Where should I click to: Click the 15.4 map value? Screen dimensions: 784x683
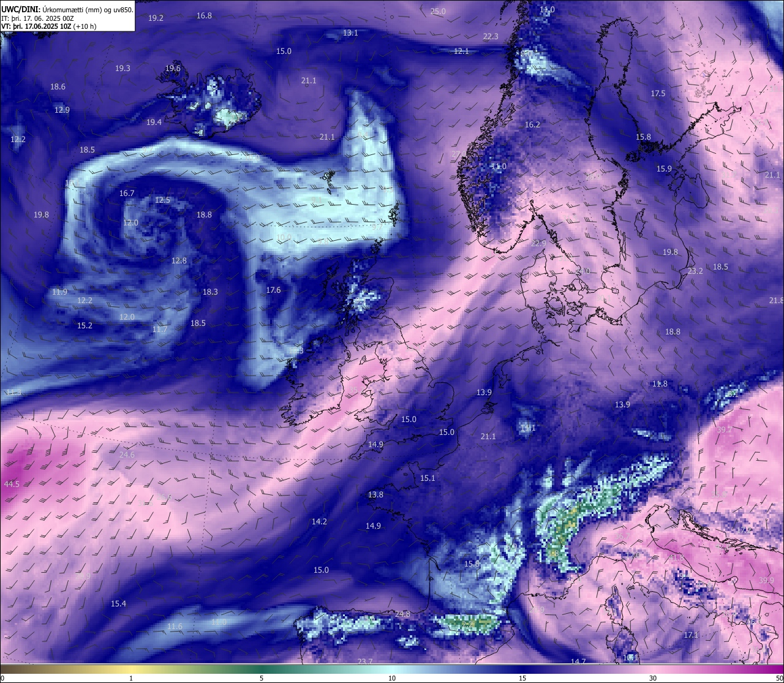[x=118, y=603]
